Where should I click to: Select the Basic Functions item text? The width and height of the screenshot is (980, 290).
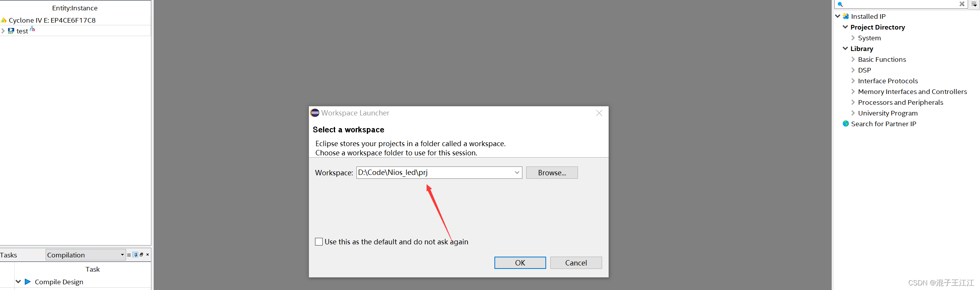[x=882, y=59]
